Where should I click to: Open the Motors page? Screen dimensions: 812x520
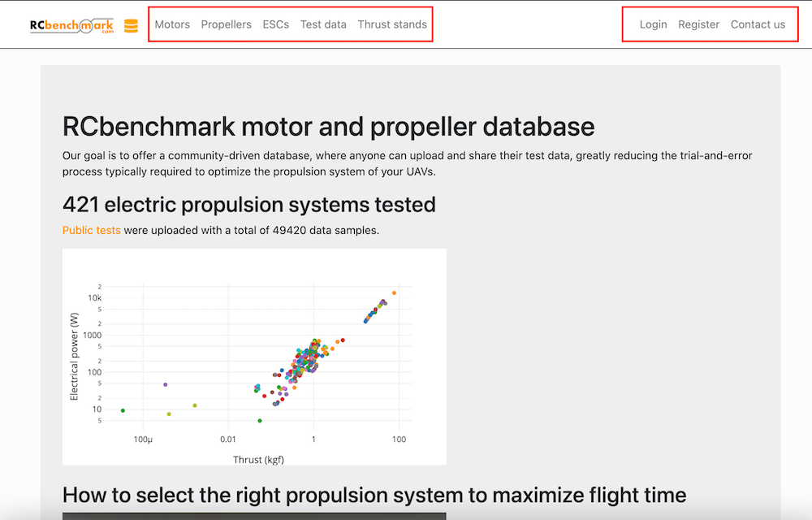(172, 24)
